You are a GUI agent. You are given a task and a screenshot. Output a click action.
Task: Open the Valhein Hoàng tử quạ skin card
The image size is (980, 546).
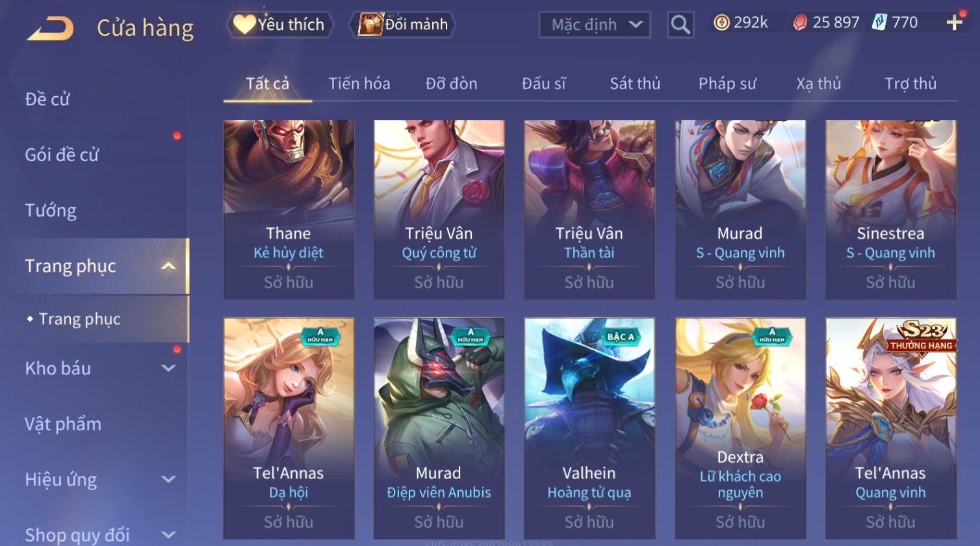coord(589,429)
